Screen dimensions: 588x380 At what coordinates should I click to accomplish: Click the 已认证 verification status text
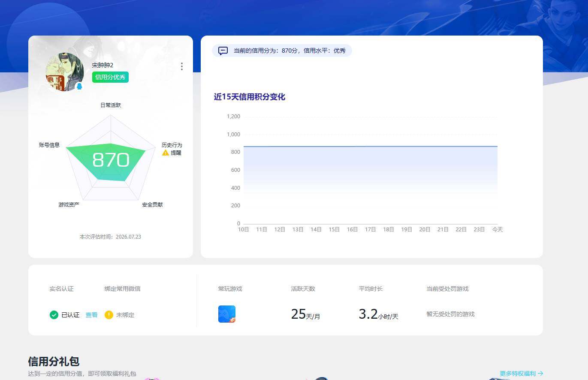coord(70,315)
